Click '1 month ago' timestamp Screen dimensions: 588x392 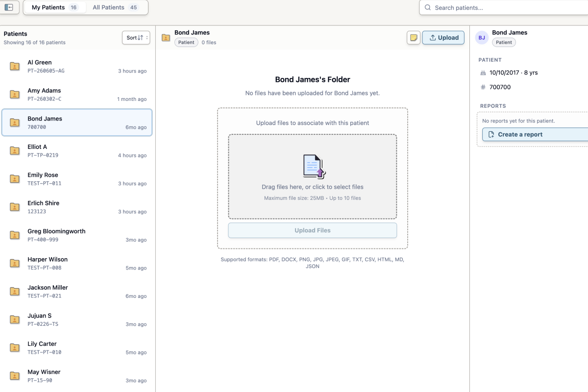click(x=132, y=99)
